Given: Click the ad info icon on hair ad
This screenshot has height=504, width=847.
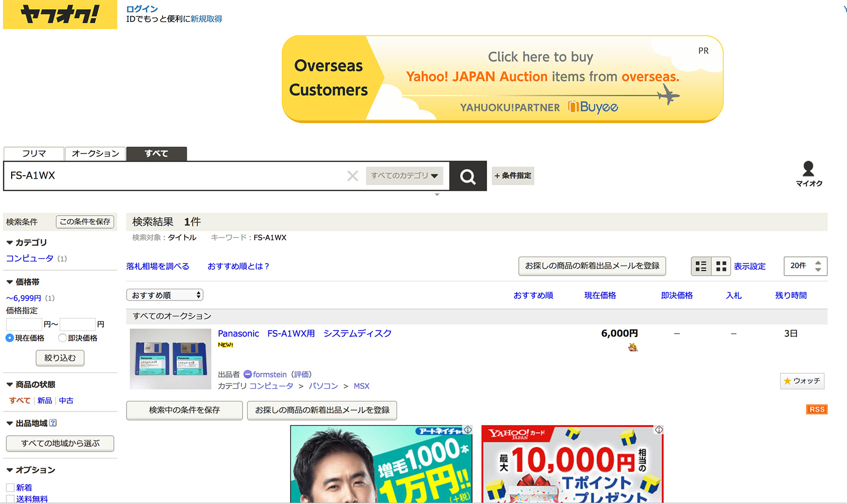Looking at the screenshot, I should pyautogui.click(x=467, y=430).
